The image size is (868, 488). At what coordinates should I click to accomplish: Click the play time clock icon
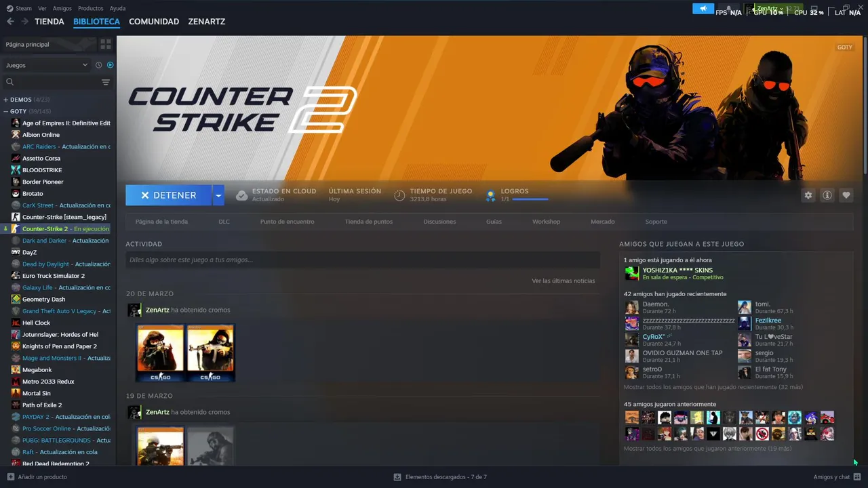399,195
